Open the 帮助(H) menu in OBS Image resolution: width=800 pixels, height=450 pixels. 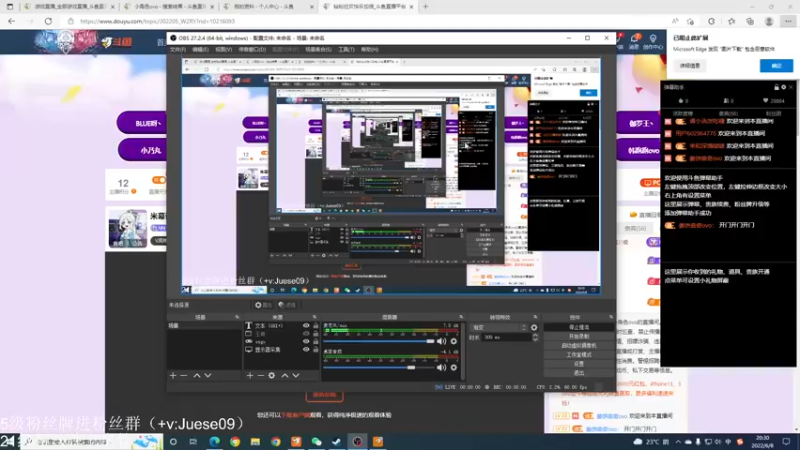tap(369, 49)
